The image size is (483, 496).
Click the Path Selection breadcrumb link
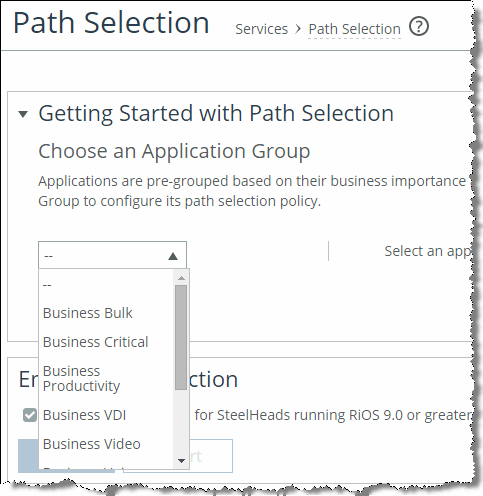click(354, 29)
